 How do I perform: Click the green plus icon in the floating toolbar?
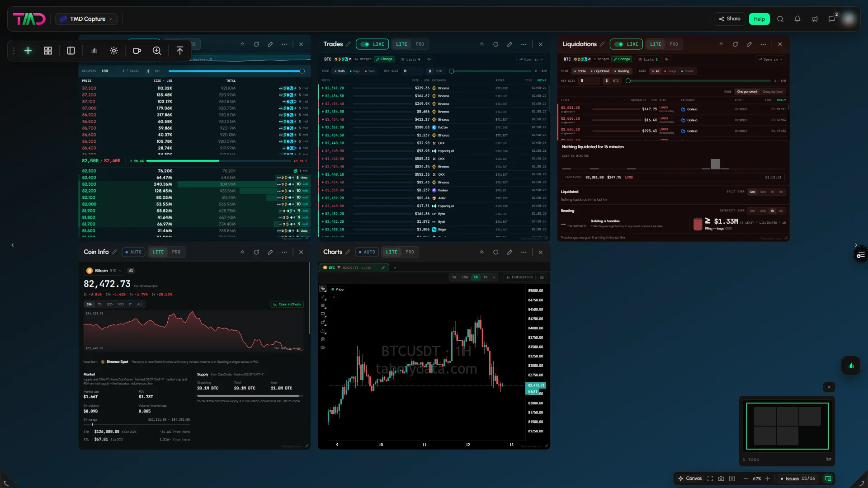[x=28, y=51]
